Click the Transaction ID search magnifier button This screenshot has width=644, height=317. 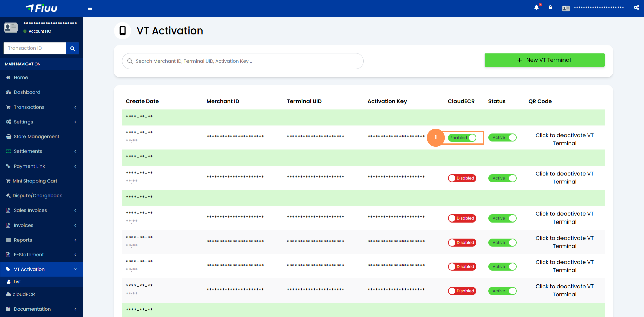tap(72, 48)
